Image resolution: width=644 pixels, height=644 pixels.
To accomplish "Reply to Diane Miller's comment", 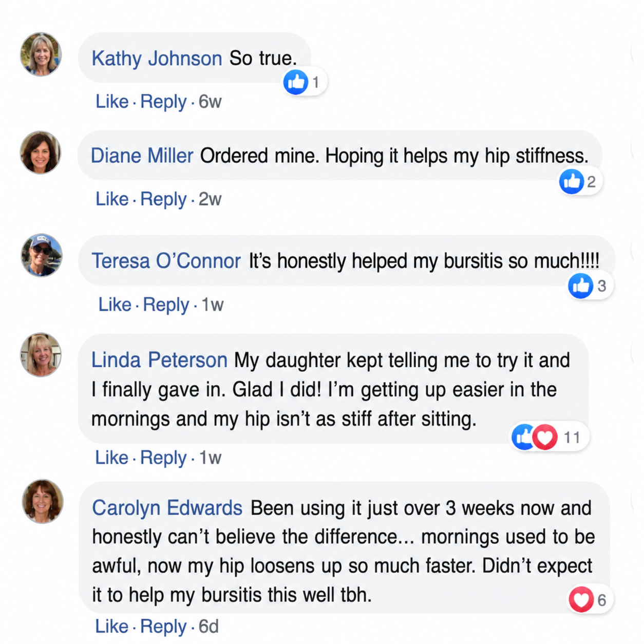I will [x=163, y=199].
